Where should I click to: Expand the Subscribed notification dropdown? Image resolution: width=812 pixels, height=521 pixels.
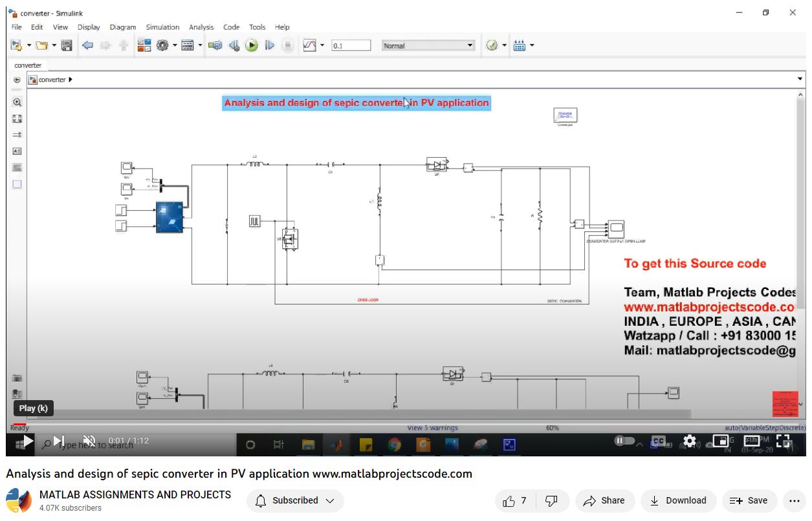coord(296,500)
